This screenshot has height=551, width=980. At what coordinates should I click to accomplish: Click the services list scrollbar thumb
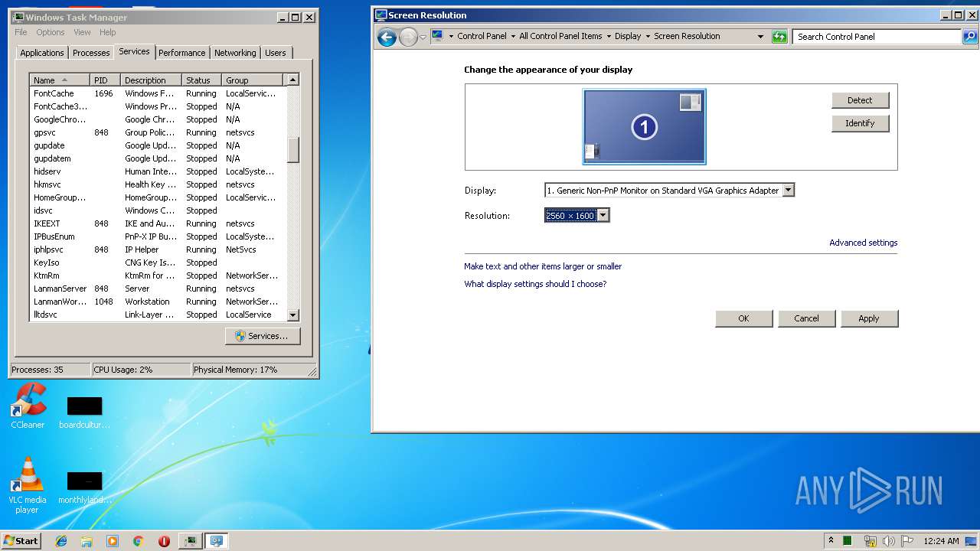click(292, 149)
